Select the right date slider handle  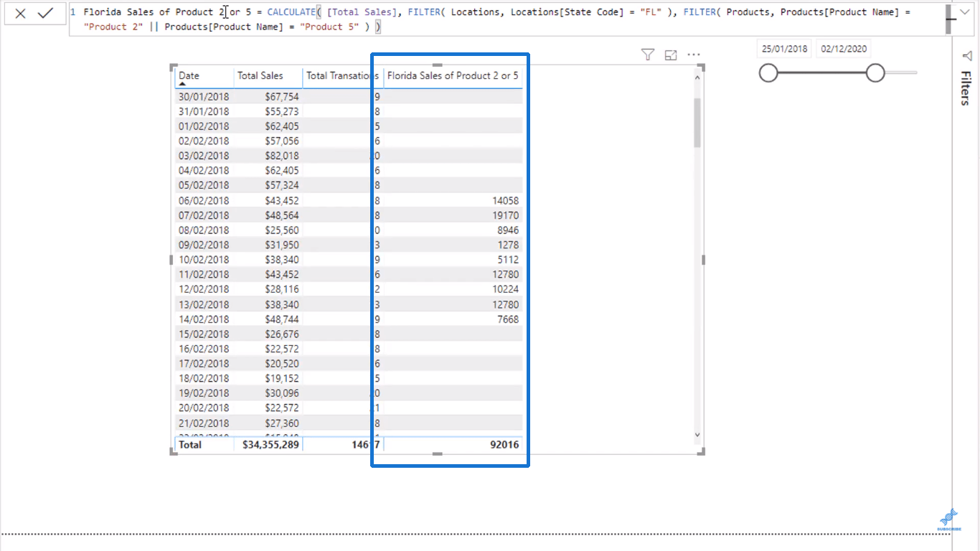click(x=875, y=72)
